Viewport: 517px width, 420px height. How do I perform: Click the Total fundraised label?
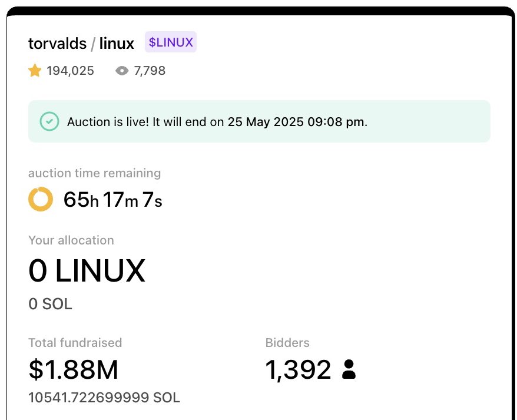(75, 343)
